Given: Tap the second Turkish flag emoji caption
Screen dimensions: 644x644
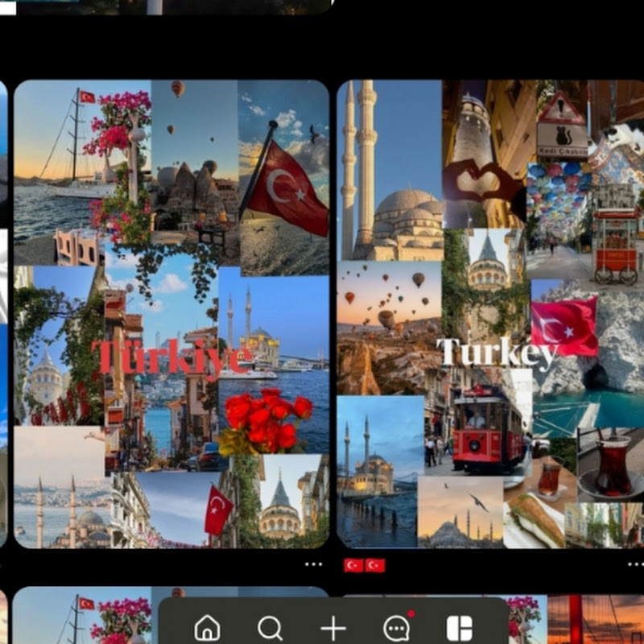Looking at the screenshot, I should pos(374,565).
